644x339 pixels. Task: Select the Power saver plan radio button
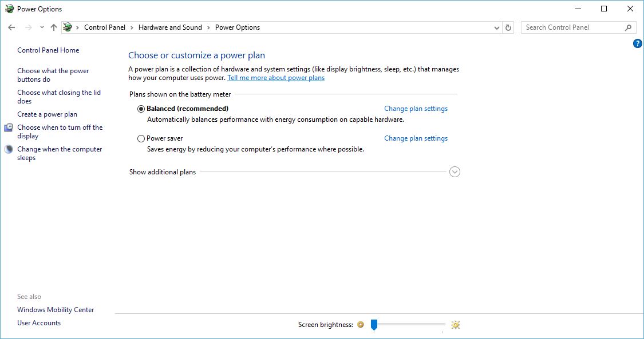pyautogui.click(x=141, y=138)
